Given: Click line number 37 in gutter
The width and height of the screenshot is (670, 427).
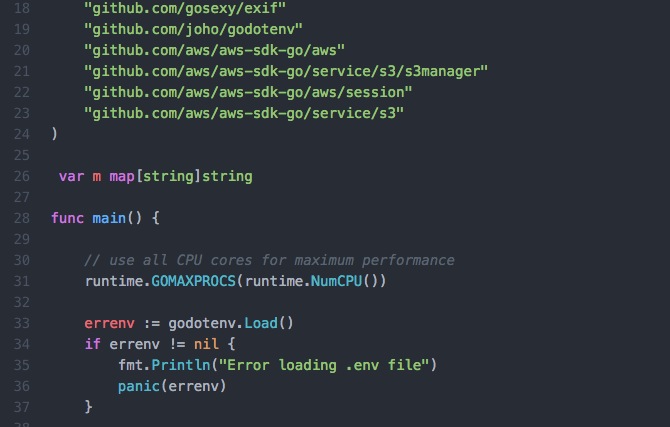Looking at the screenshot, I should (x=22, y=407).
